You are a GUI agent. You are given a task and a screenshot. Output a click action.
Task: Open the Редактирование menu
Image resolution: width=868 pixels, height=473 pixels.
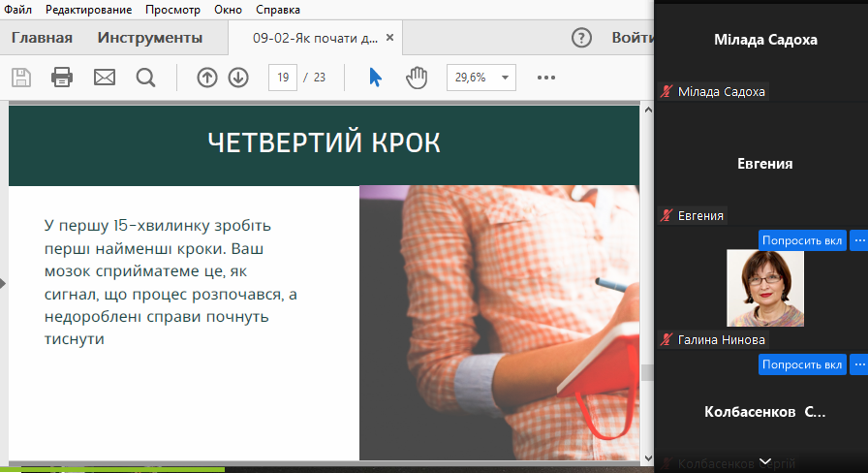tap(90, 10)
